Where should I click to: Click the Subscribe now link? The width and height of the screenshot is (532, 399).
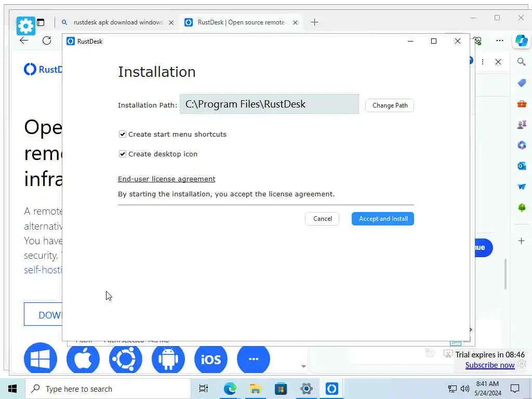[x=490, y=365]
